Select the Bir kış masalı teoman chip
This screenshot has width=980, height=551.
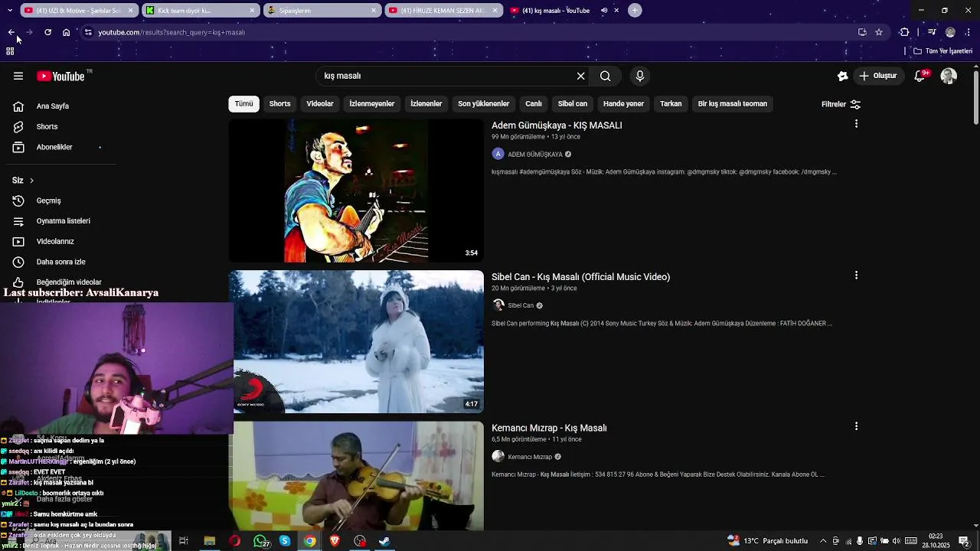tap(733, 104)
